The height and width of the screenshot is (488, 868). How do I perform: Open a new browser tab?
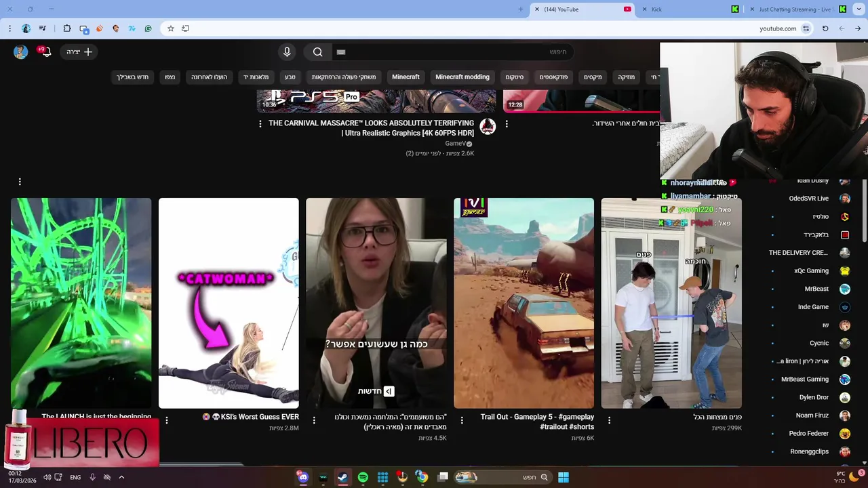click(521, 9)
